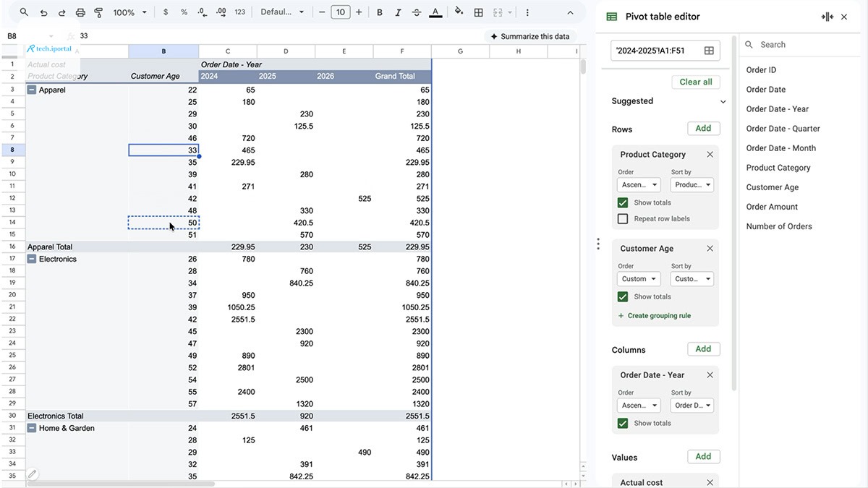Add a field to Values

coord(703,456)
